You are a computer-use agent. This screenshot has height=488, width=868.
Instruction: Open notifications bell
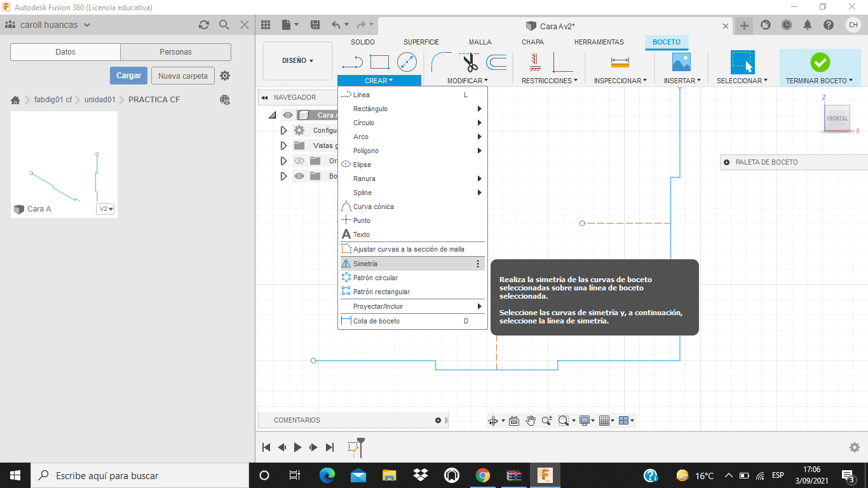808,25
